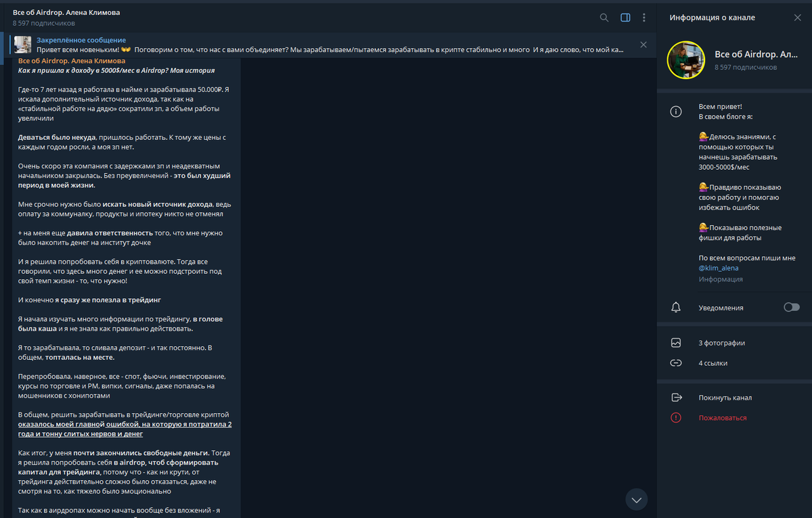Click the shared links chain icon

[x=675, y=363]
